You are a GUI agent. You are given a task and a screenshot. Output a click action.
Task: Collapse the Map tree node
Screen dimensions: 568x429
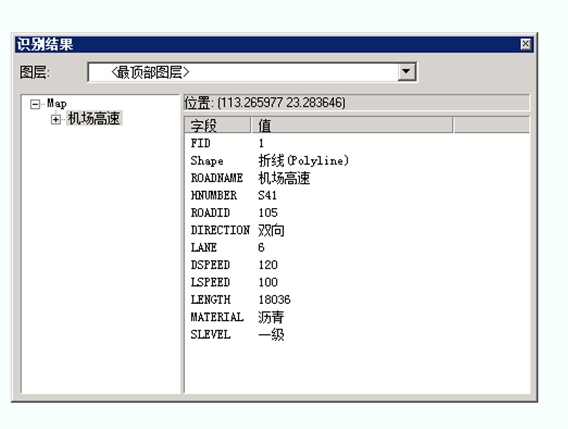click(x=35, y=104)
